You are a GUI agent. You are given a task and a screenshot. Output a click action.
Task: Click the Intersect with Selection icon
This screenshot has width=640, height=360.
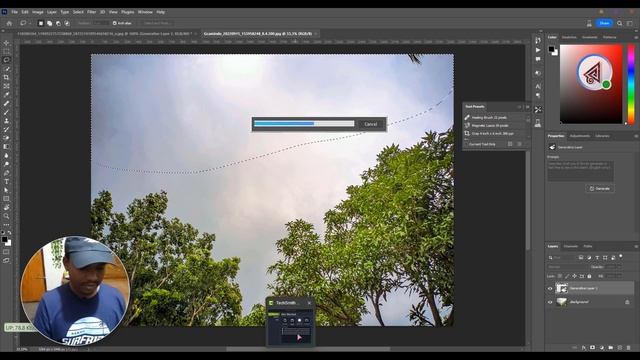pyautogui.click(x=67, y=23)
